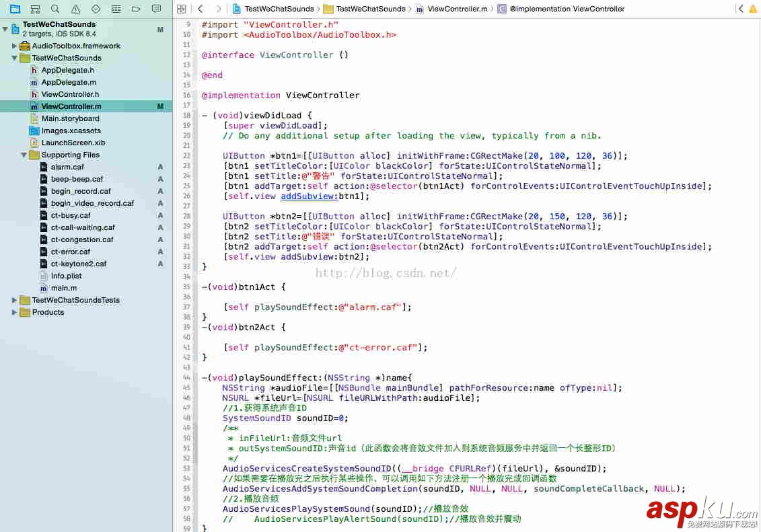Click the related items grid icon
Screen dimensions: 761x532
pos(182,9)
